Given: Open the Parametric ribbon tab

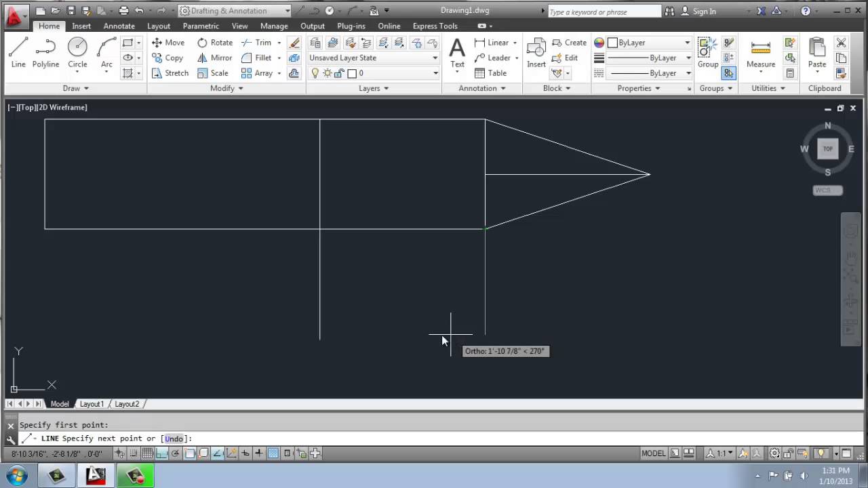Looking at the screenshot, I should click(201, 26).
